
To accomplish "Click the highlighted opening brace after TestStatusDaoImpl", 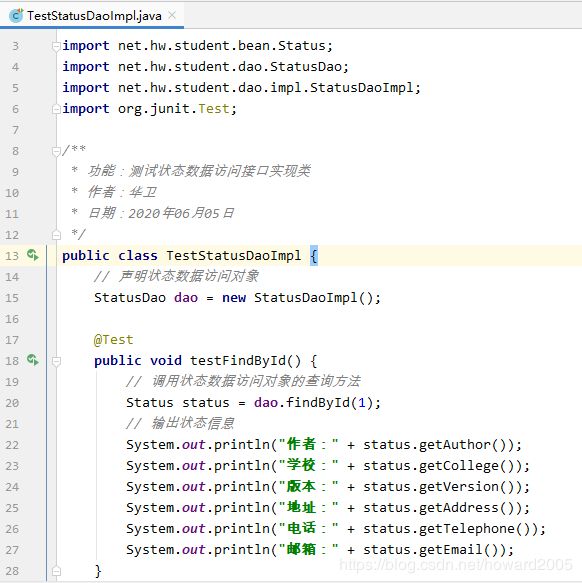I will tap(314, 256).
